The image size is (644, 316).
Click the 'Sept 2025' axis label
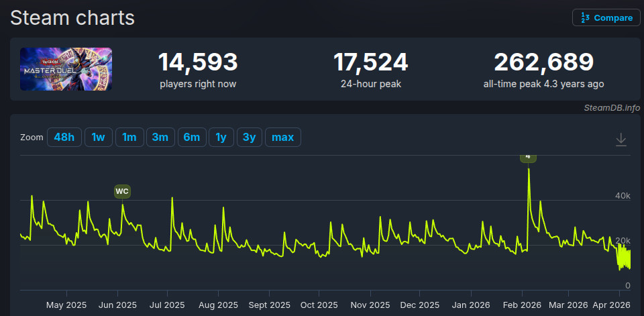[x=269, y=305]
